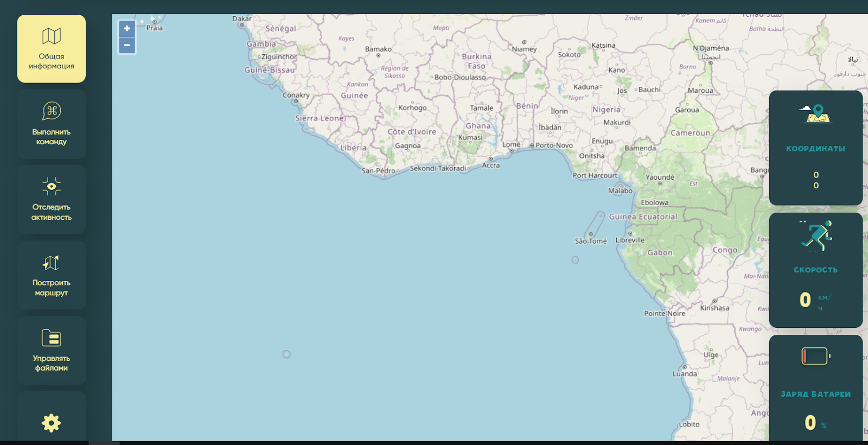Select the Отследить активность eye icon
868x445 pixels.
[52, 187]
